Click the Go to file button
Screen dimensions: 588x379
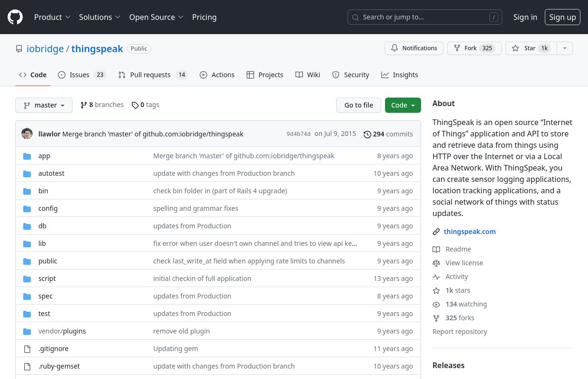coord(359,105)
